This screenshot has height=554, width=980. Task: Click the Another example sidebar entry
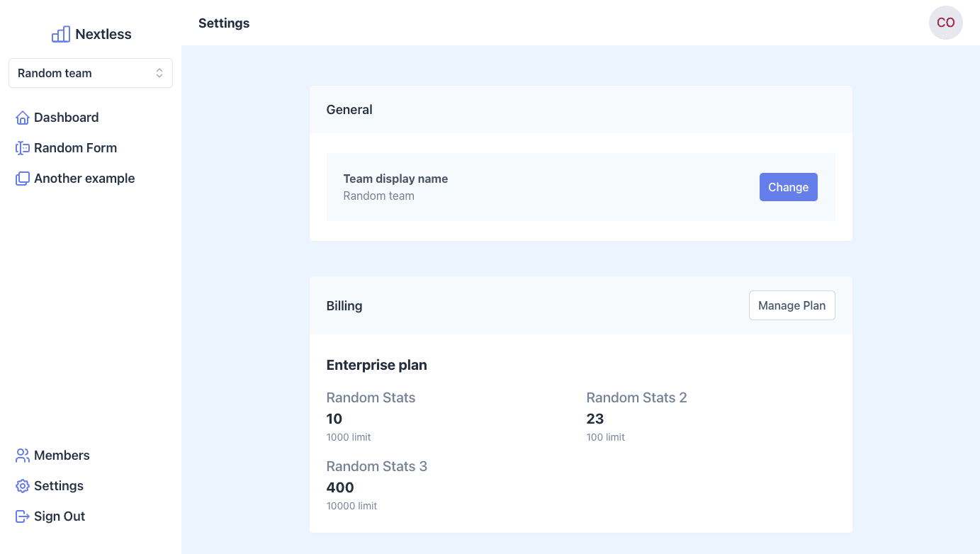tap(84, 178)
